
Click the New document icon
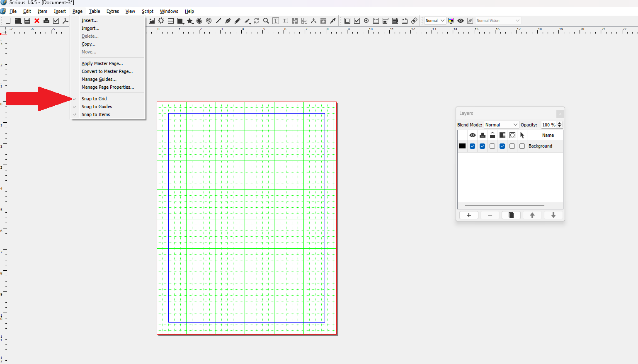click(x=8, y=21)
